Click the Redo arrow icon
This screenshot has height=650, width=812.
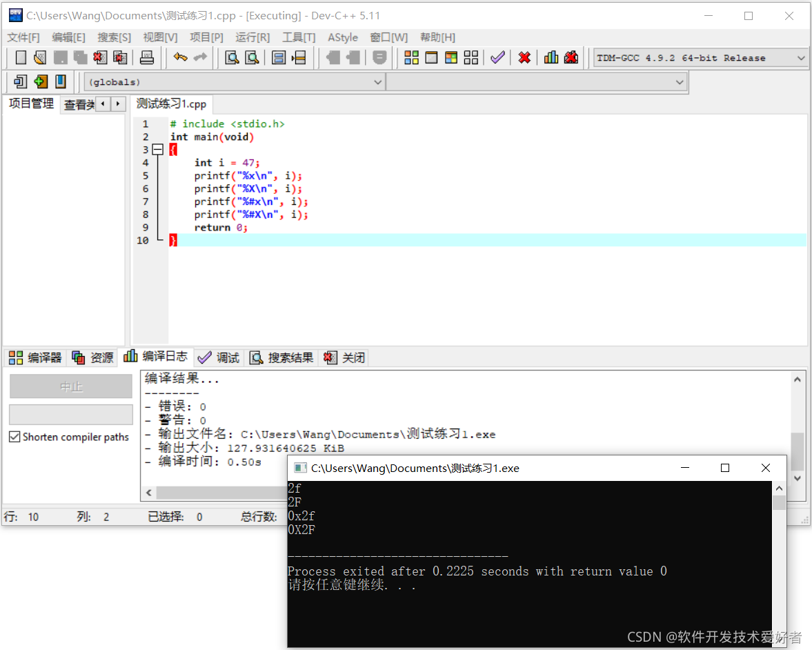coord(200,57)
